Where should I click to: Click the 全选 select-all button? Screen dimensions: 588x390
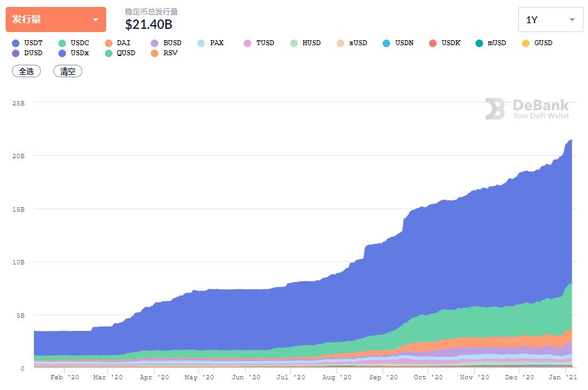point(26,71)
